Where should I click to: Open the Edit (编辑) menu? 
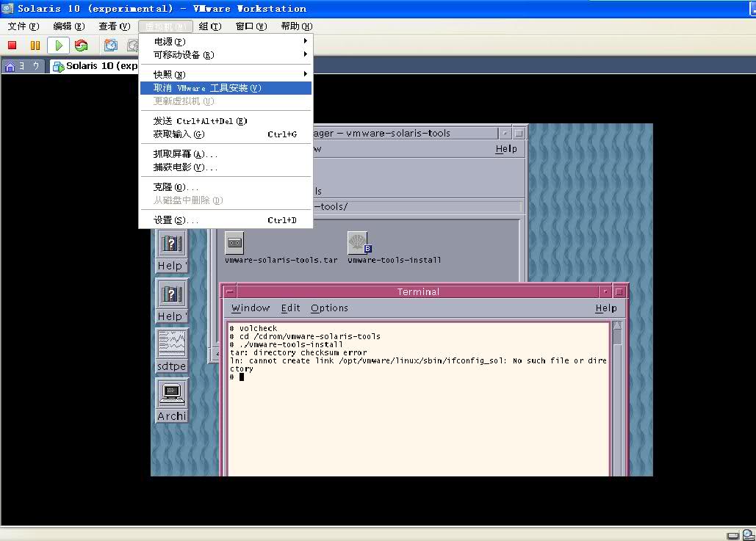point(69,26)
